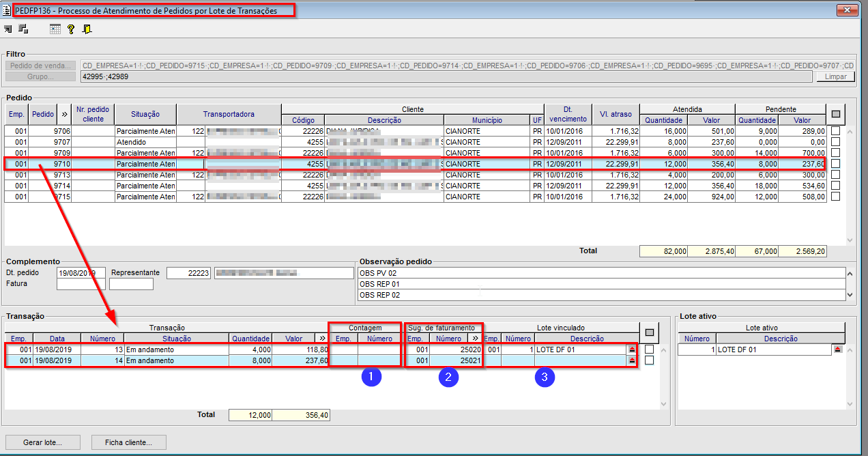Click the Gerar lote... button

42,443
